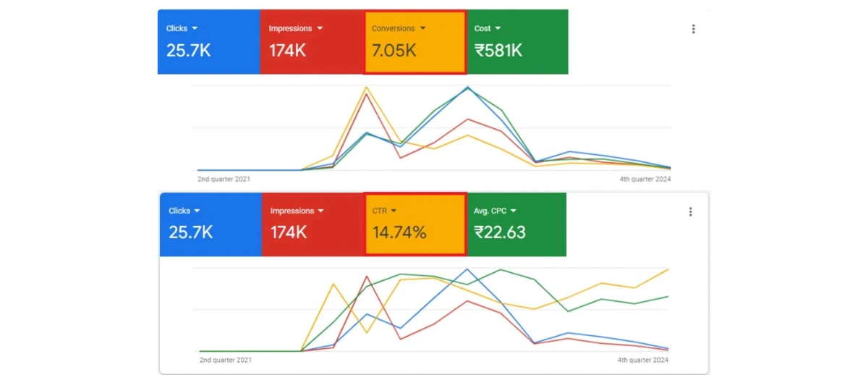Image resolution: width=868 pixels, height=375 pixels.
Task: Open the bottom chart's three-dot options menu
Action: click(690, 211)
